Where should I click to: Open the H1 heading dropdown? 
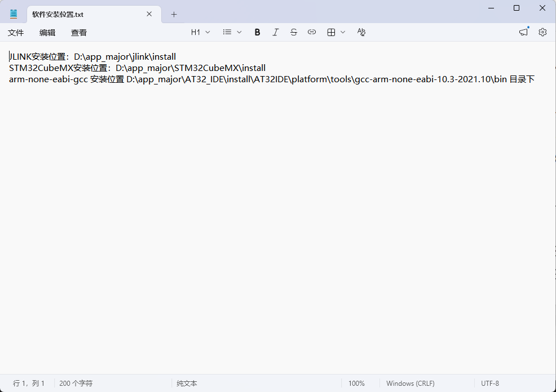tap(200, 32)
